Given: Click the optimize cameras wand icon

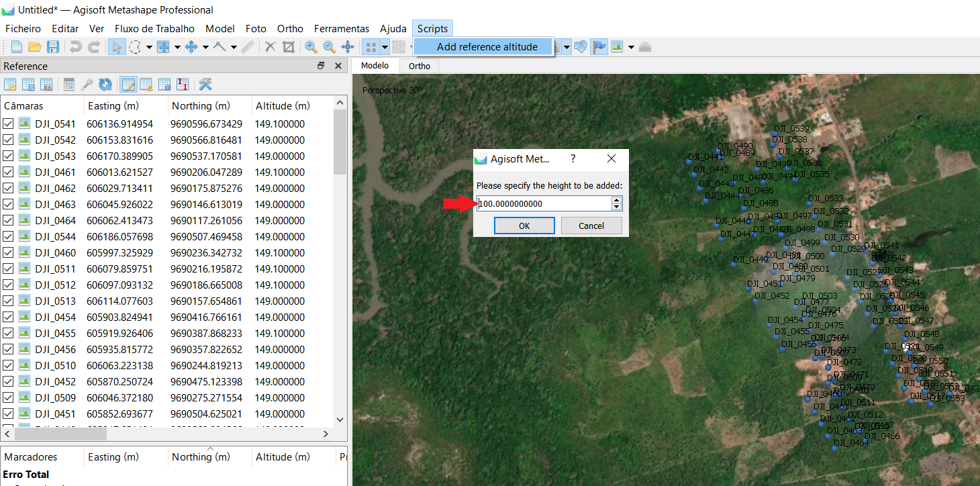Looking at the screenshot, I should coord(87,85).
